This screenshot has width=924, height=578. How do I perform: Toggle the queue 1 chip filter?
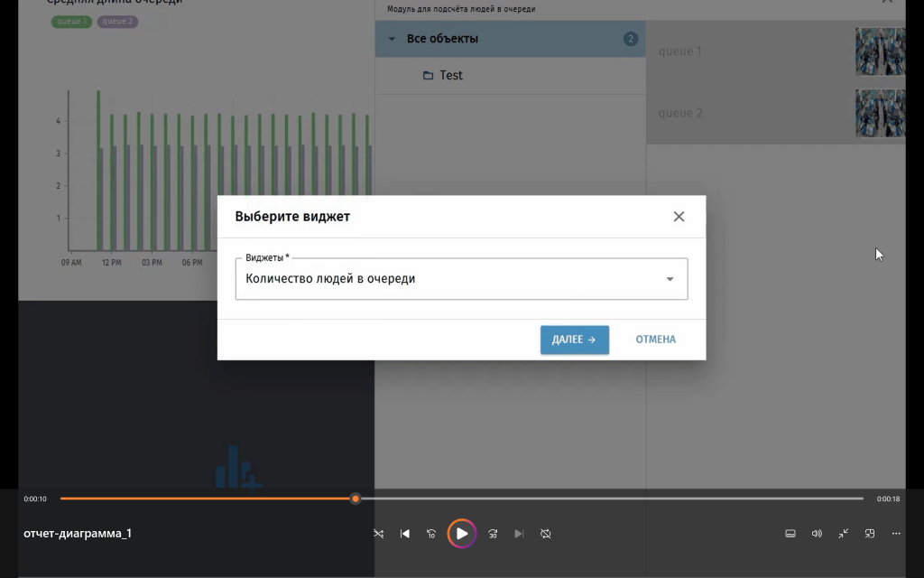[70, 20]
